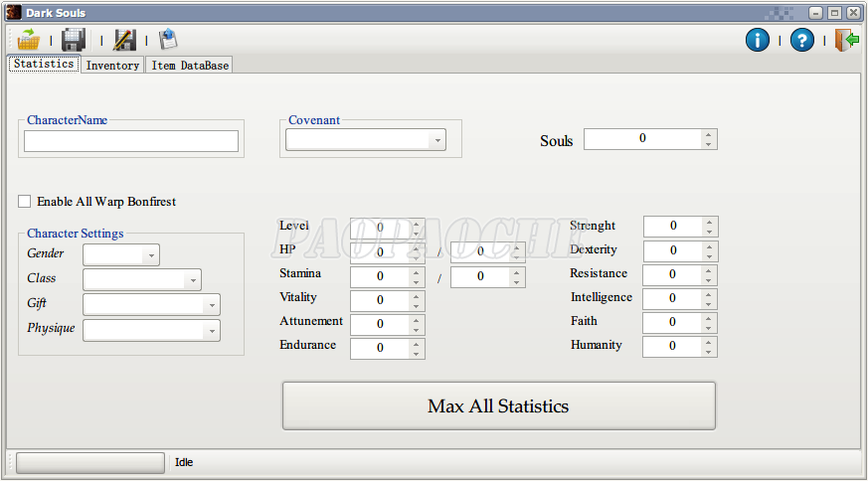Click the clipboard document toolbar icon
868x481 pixels.
pos(168,40)
